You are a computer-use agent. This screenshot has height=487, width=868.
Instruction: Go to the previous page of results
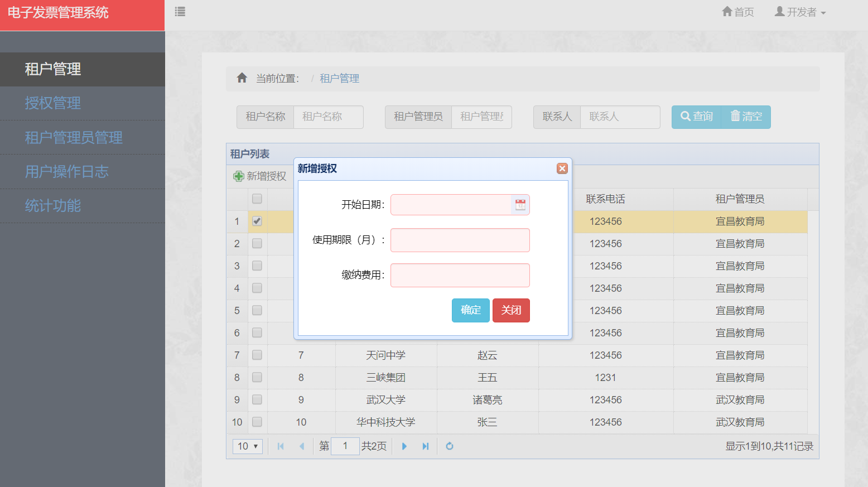[302, 446]
